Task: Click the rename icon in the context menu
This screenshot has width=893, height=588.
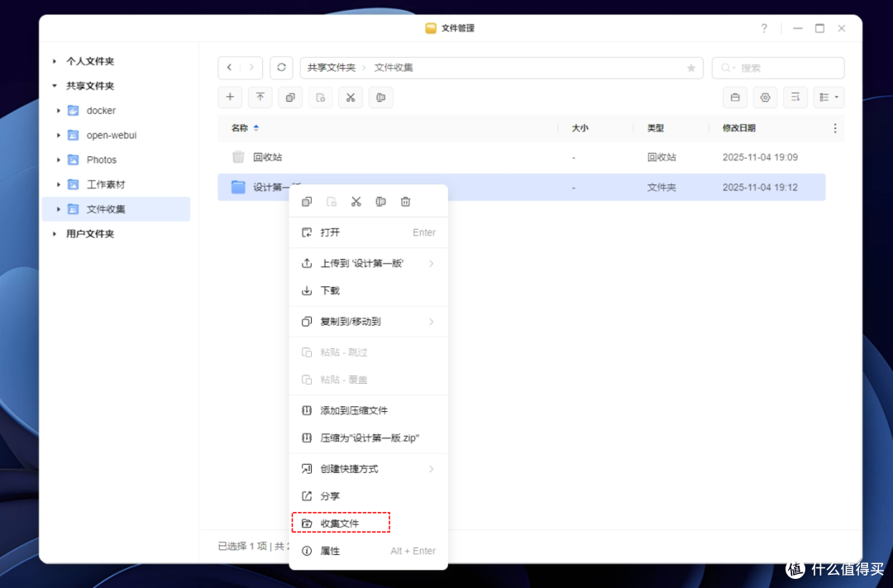Action: coord(380,202)
